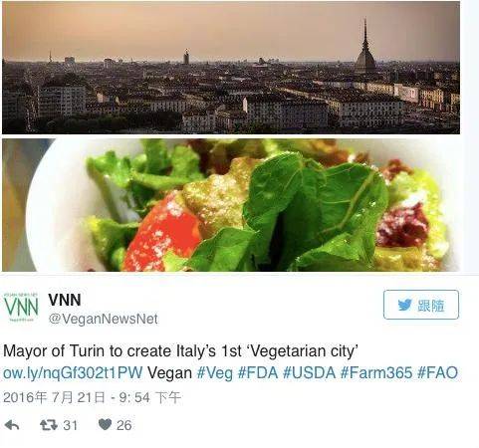The width and height of the screenshot is (479, 448).
Task: Click the retweet count 31
Action: click(x=70, y=425)
